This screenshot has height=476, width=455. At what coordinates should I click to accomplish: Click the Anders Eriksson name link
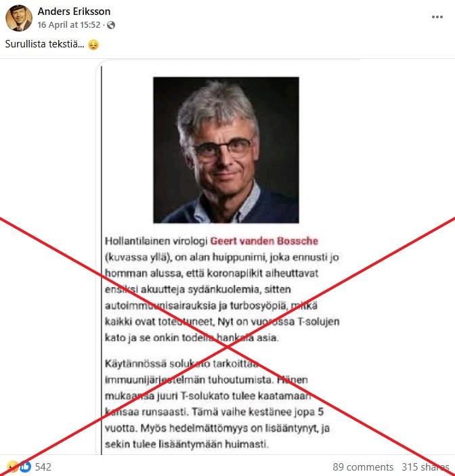[74, 12]
